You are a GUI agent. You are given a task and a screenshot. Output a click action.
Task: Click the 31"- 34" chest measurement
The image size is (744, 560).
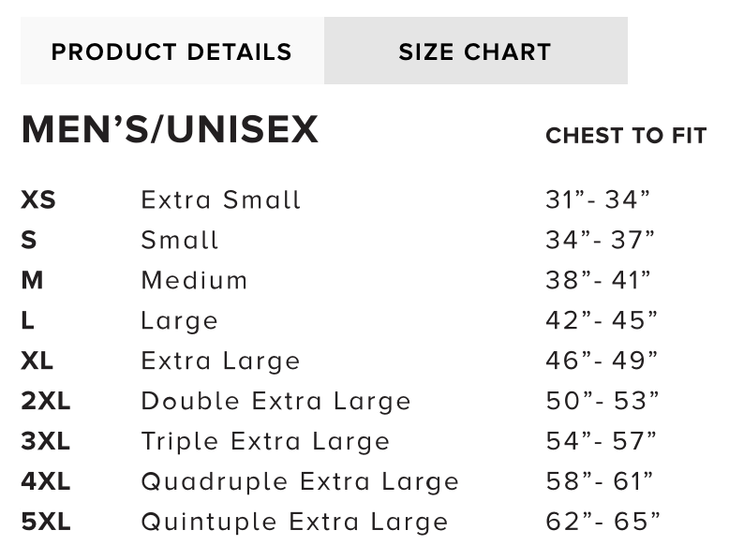pos(598,199)
